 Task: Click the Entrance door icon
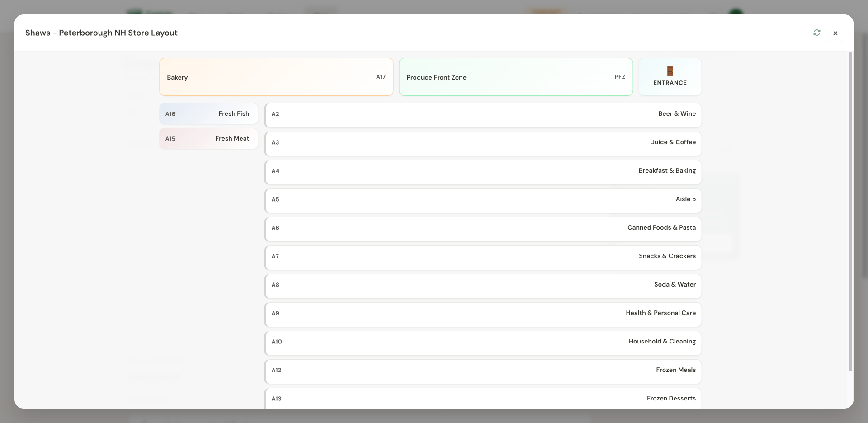coord(670,71)
